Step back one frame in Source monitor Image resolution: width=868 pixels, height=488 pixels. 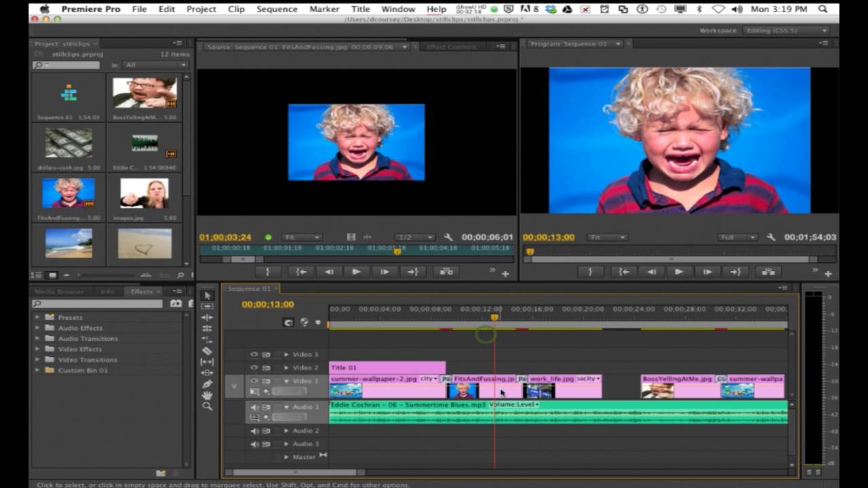coord(328,272)
